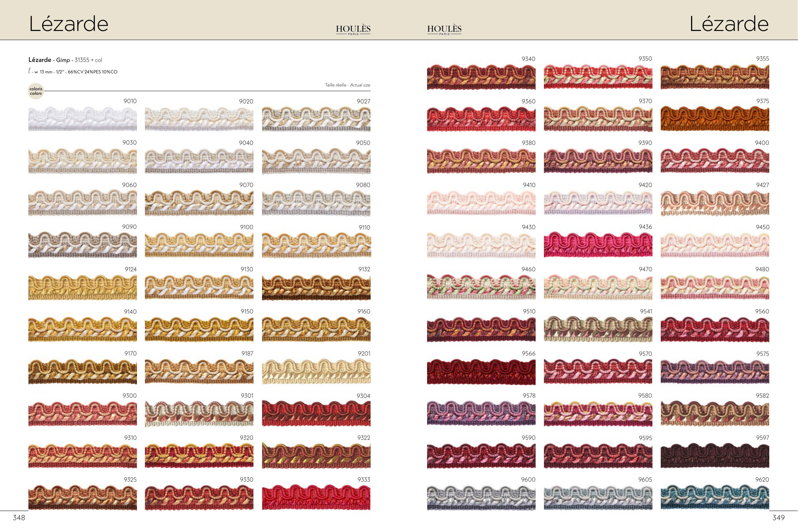Click the grey 9600 gimp sample

click(x=481, y=498)
